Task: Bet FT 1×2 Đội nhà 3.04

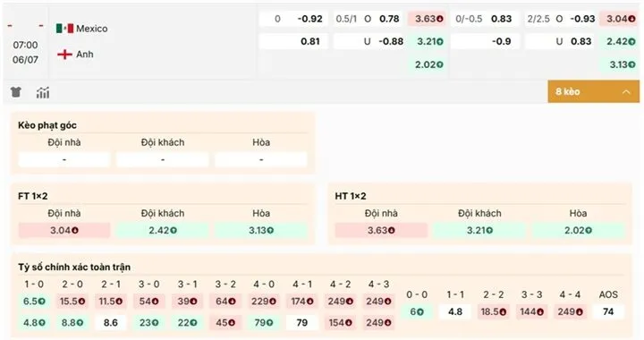Action: pos(64,230)
